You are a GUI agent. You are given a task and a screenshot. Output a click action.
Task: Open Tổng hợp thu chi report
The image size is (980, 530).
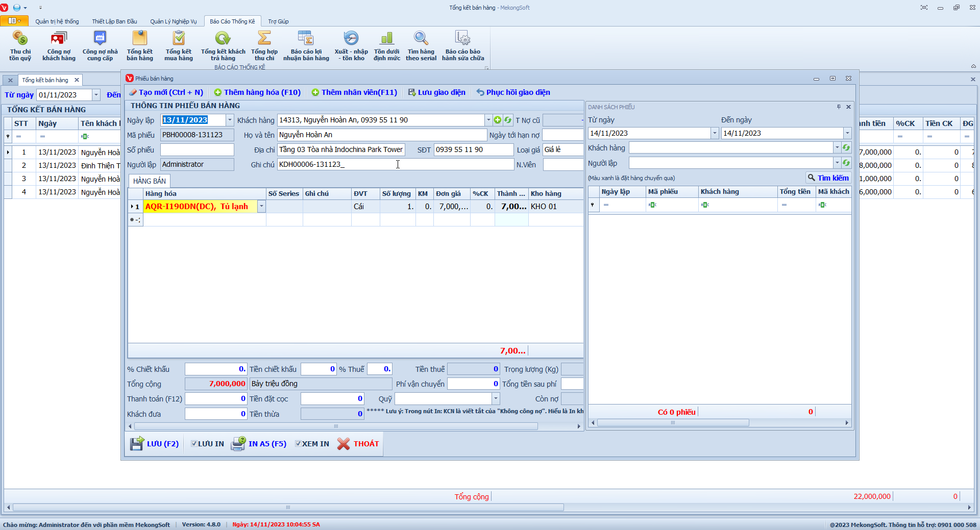tap(264, 45)
